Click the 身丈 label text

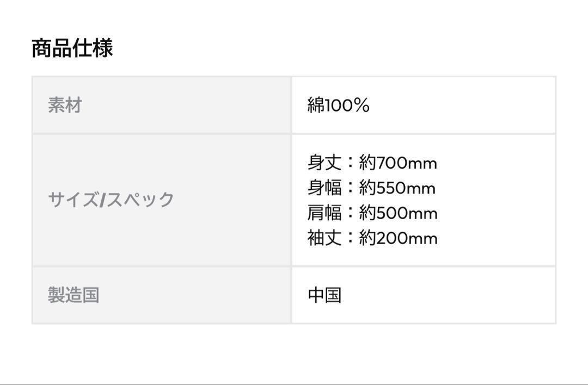pyautogui.click(x=324, y=163)
